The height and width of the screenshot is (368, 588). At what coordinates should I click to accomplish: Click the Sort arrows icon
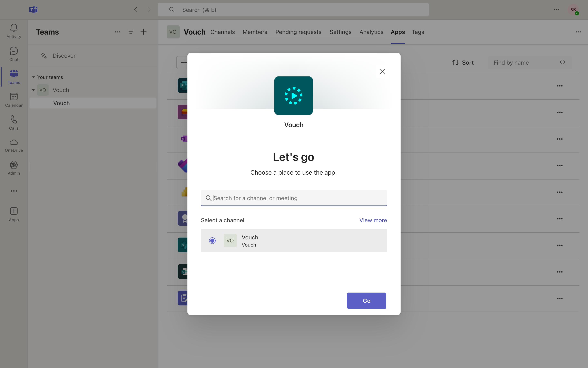pos(455,63)
